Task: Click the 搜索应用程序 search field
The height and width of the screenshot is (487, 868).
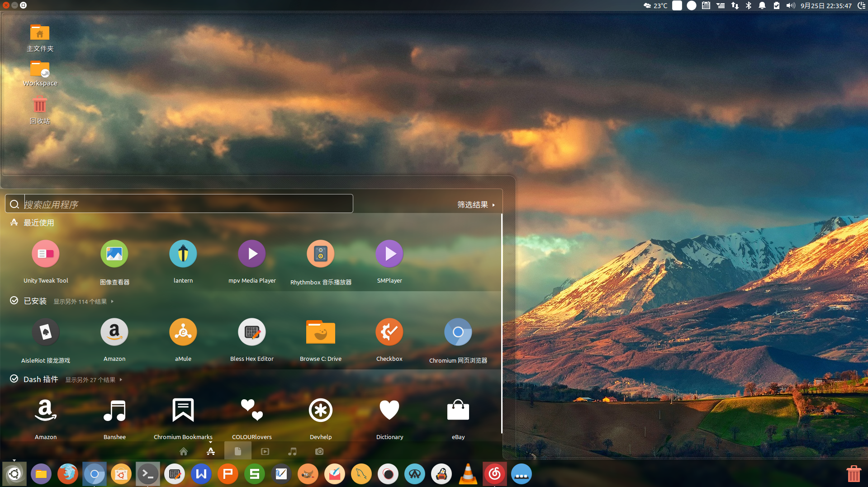Action: pyautogui.click(x=179, y=204)
